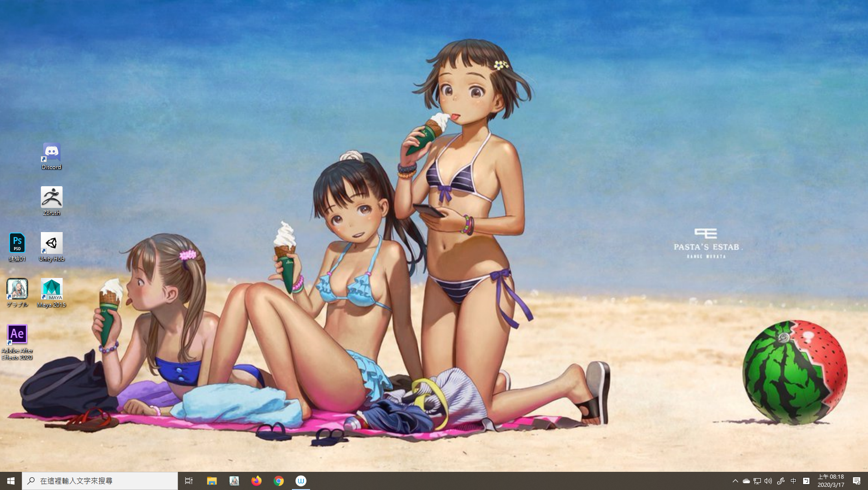Open Task View on the taskbar
The height and width of the screenshot is (490, 868).
[x=189, y=480]
